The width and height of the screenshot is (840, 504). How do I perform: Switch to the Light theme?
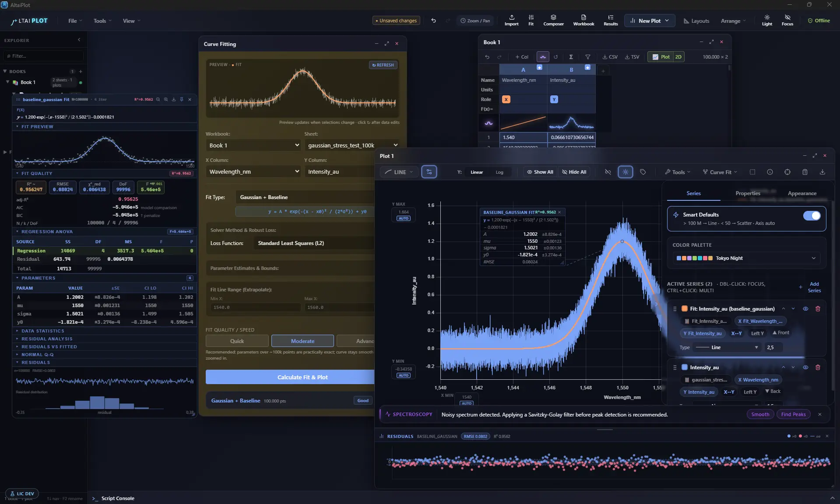[767, 20]
